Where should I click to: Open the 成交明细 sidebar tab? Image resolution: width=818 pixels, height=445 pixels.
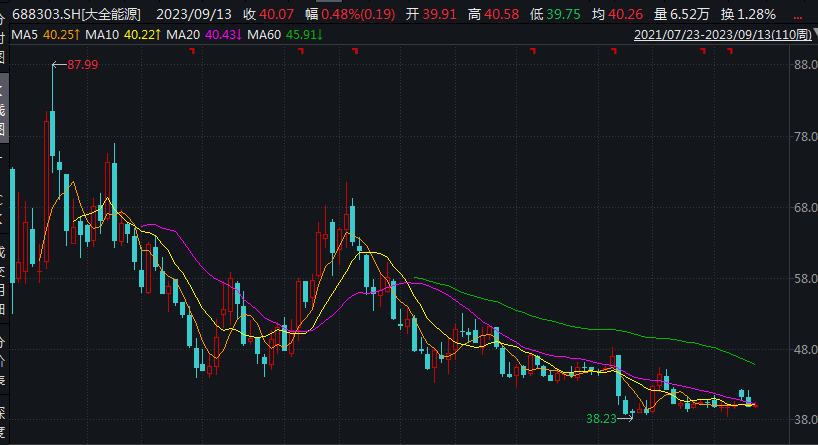pyautogui.click(x=3, y=279)
